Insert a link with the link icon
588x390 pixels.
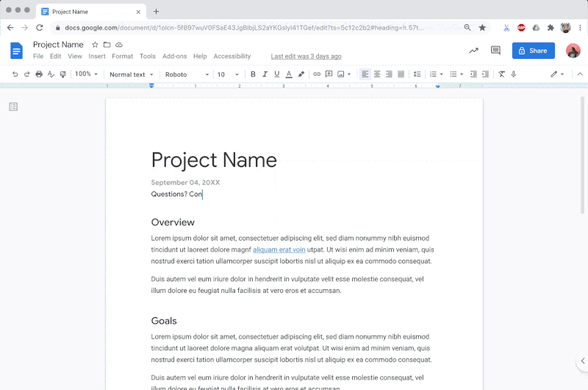pyautogui.click(x=317, y=74)
